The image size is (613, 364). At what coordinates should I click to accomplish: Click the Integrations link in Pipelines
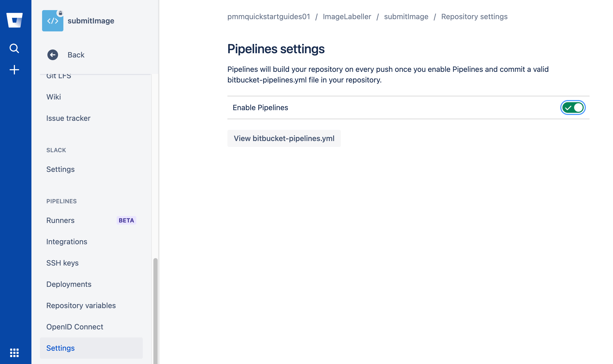point(67,241)
